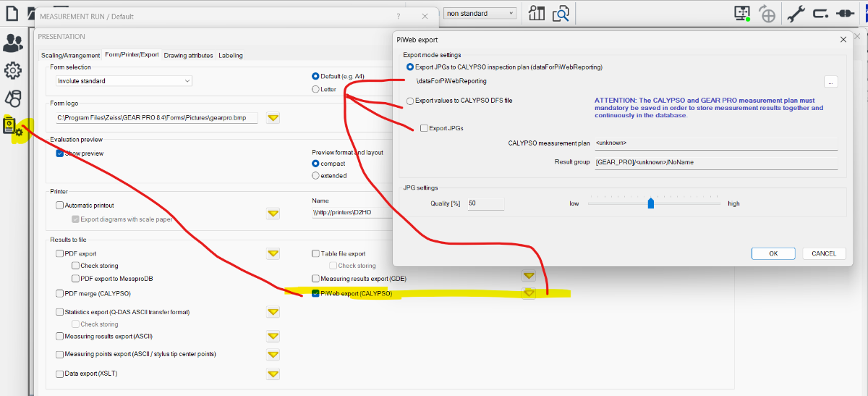Open Automatic printout yellow arrow settings

point(273,214)
